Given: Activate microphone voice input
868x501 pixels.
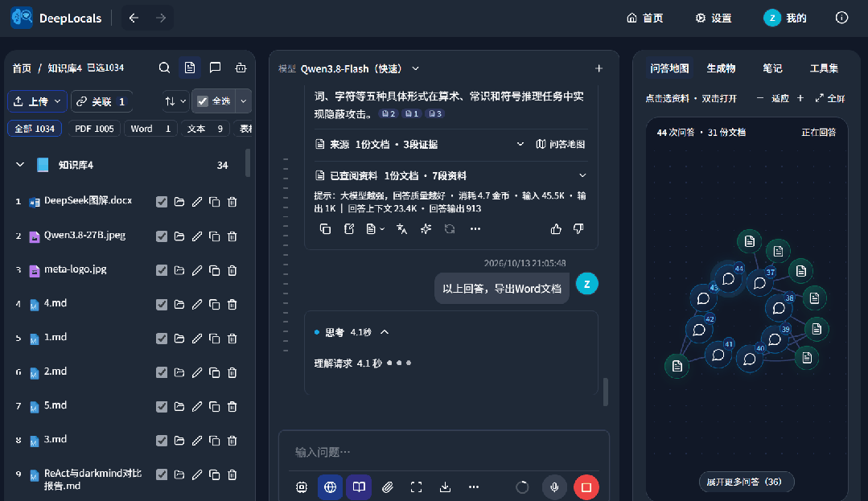Looking at the screenshot, I should tap(554, 487).
